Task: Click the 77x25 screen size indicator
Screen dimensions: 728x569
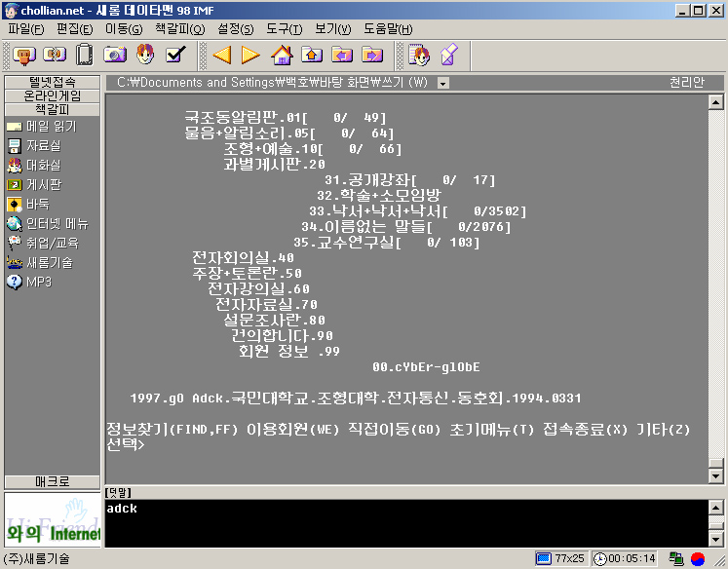Action: 560,558
